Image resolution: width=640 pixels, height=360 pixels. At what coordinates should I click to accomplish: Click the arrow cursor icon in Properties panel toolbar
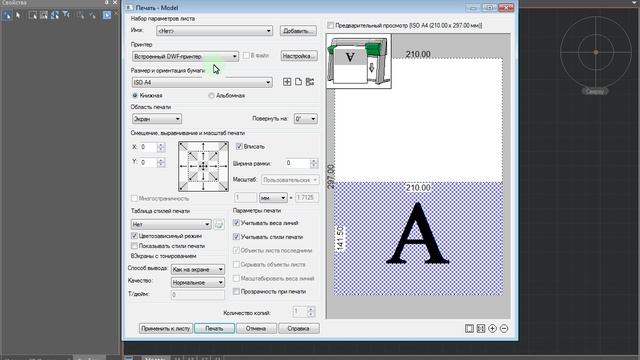[x=18, y=16]
